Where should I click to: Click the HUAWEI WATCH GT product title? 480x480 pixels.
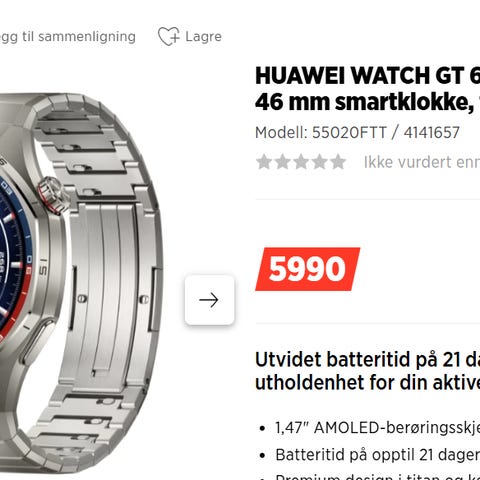(367, 89)
